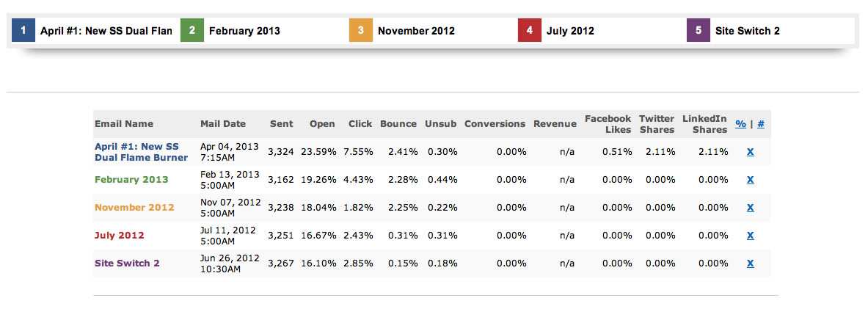Click the green number 2 badge
The image size is (868, 309).
192,31
